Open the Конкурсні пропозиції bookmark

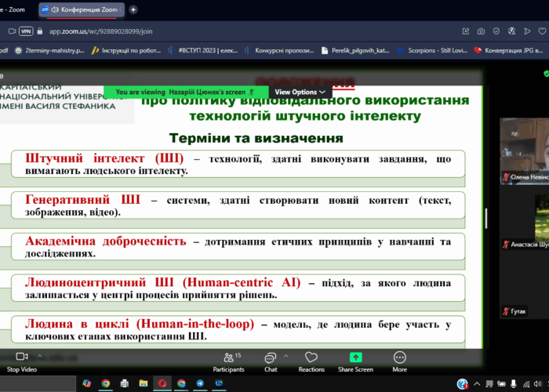pyautogui.click(x=280, y=50)
